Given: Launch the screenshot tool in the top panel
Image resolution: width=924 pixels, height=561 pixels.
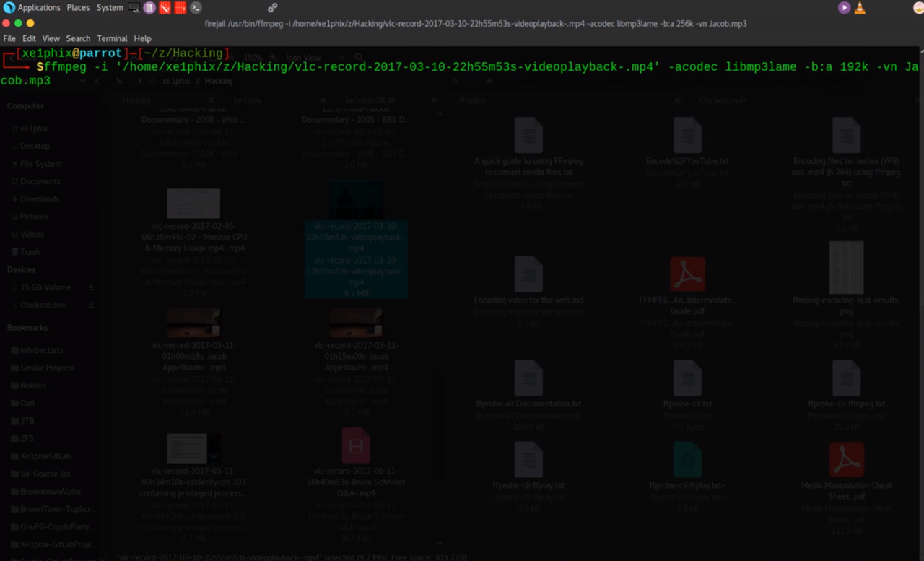Looking at the screenshot, I should [134, 8].
